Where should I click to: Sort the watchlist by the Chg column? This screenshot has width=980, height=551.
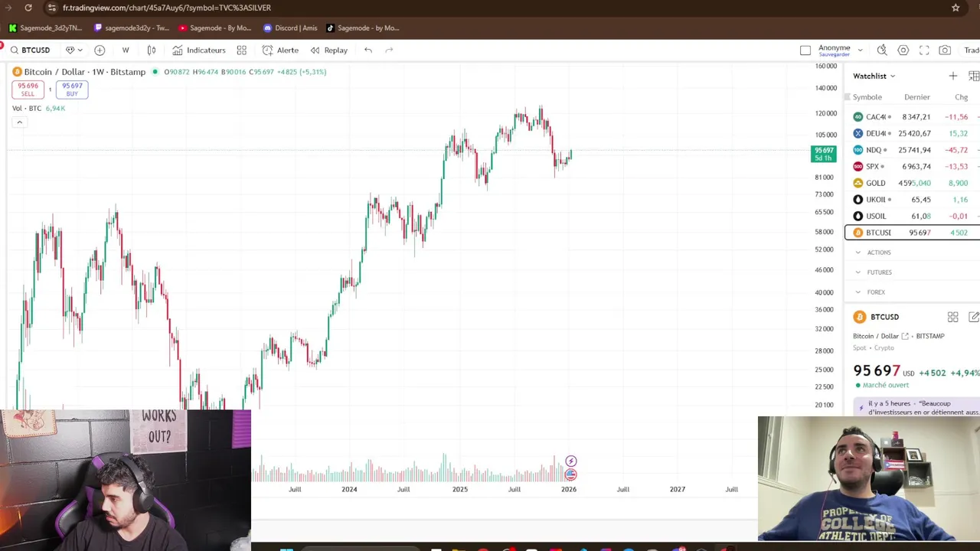[x=961, y=97]
